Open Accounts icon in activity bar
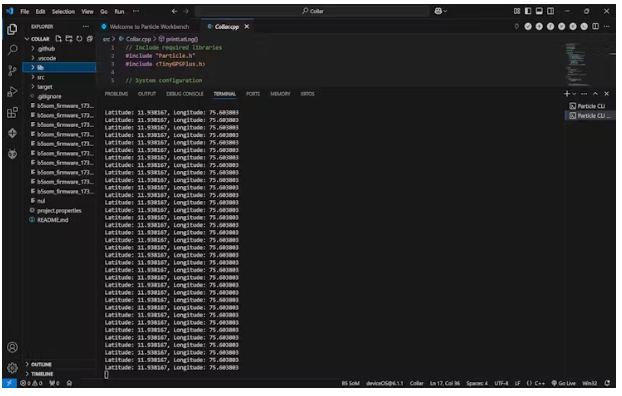This screenshot has height=396, width=622. pos(12,348)
